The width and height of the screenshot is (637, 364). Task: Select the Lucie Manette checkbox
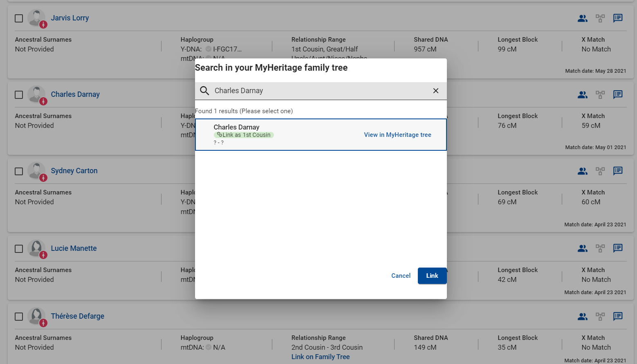point(19,249)
